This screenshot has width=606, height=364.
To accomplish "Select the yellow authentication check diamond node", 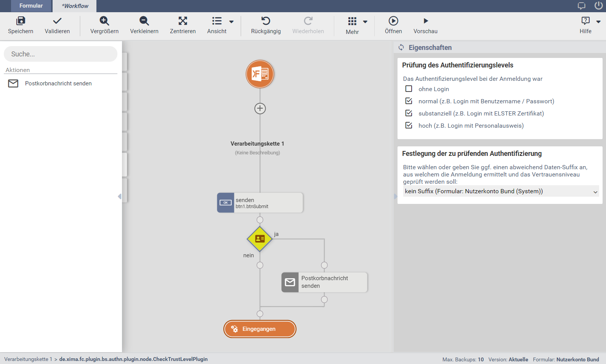I will click(x=260, y=239).
